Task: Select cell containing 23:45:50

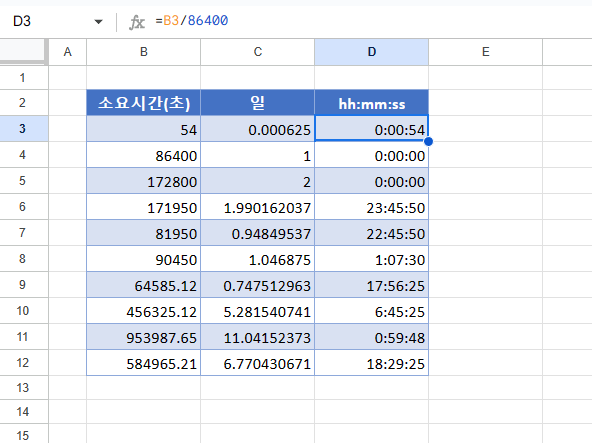Action: click(x=372, y=207)
